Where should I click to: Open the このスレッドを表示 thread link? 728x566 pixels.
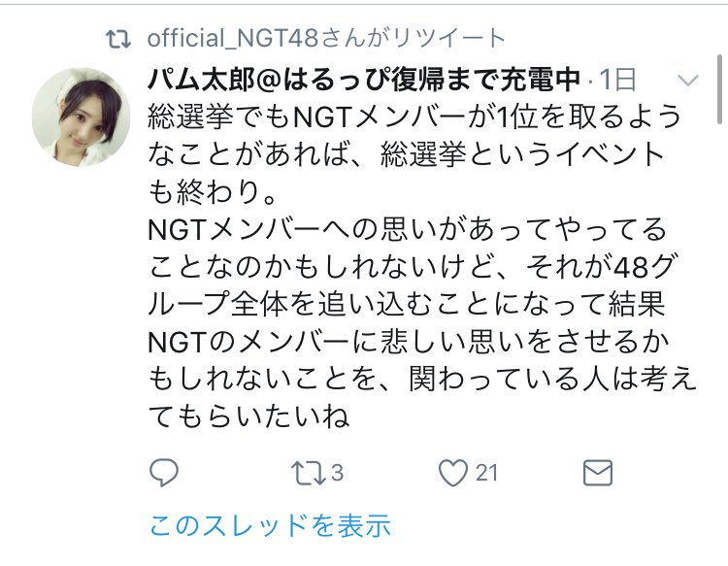point(270,525)
